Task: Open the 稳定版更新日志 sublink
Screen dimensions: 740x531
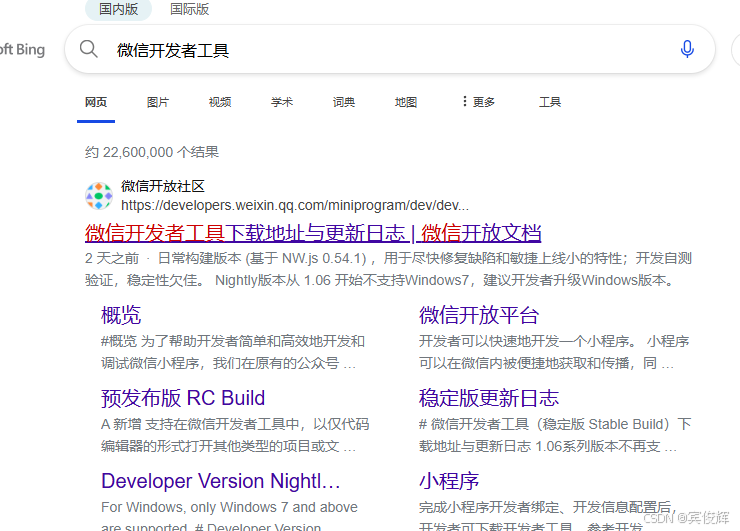Action: pos(489,398)
